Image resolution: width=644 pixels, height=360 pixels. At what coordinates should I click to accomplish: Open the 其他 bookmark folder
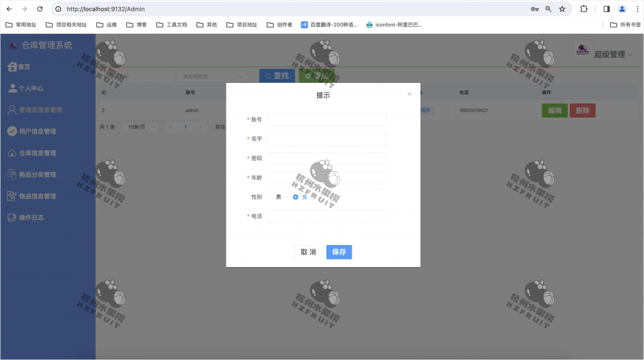[x=206, y=25]
